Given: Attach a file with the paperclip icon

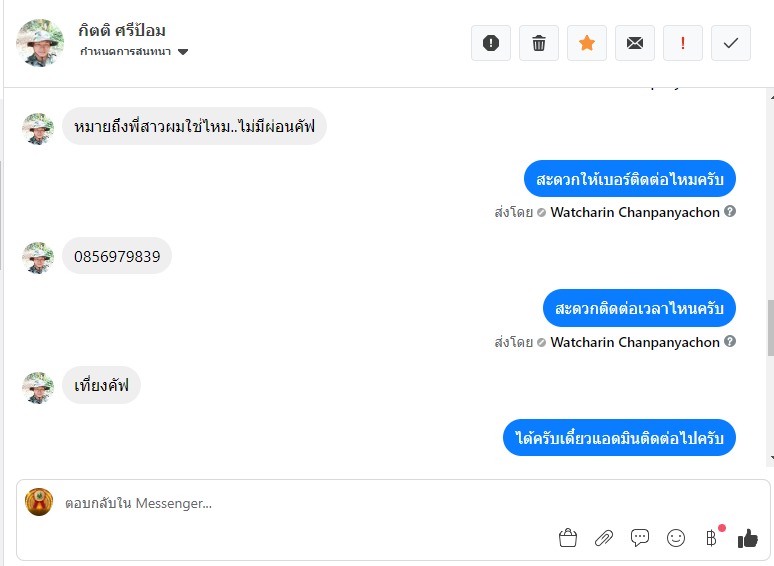Looking at the screenshot, I should [x=604, y=539].
